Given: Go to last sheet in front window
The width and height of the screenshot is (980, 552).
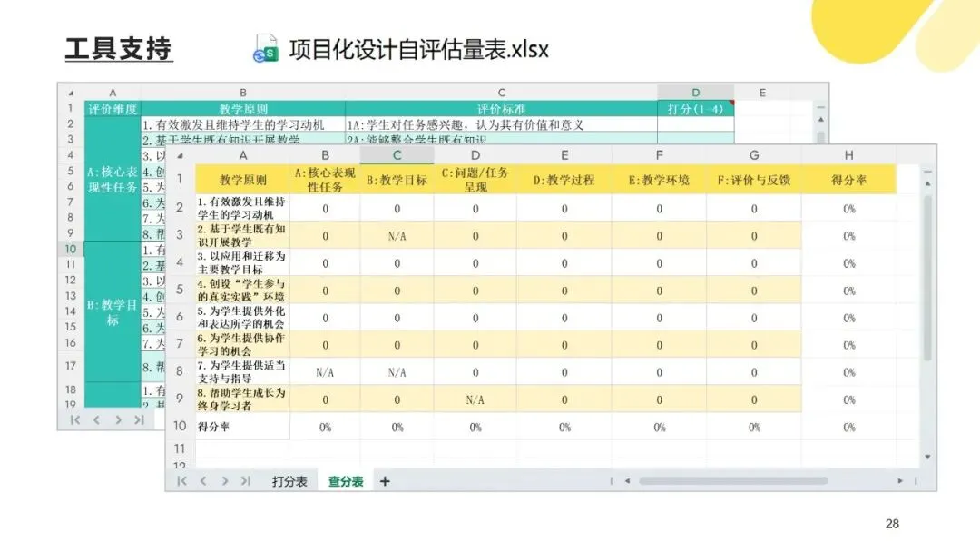Looking at the screenshot, I should 246,481.
